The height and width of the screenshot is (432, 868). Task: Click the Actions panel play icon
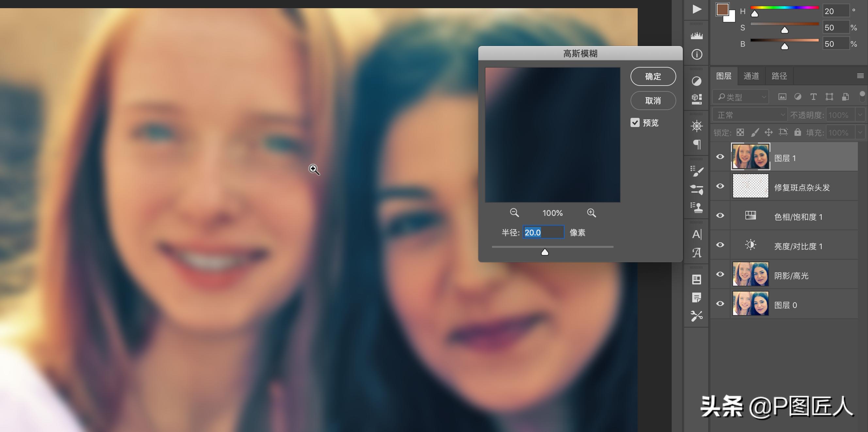coord(696,9)
